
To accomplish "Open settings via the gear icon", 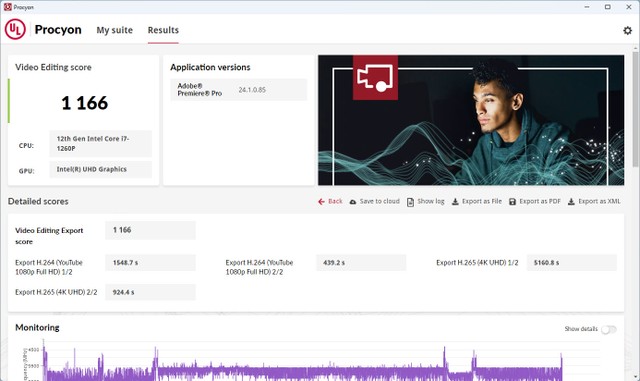I will pyautogui.click(x=627, y=30).
